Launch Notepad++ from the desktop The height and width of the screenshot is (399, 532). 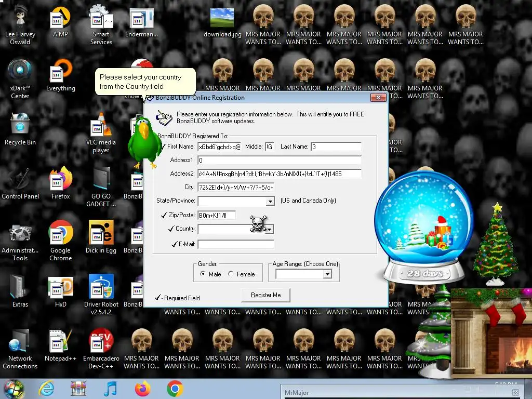coord(60,345)
